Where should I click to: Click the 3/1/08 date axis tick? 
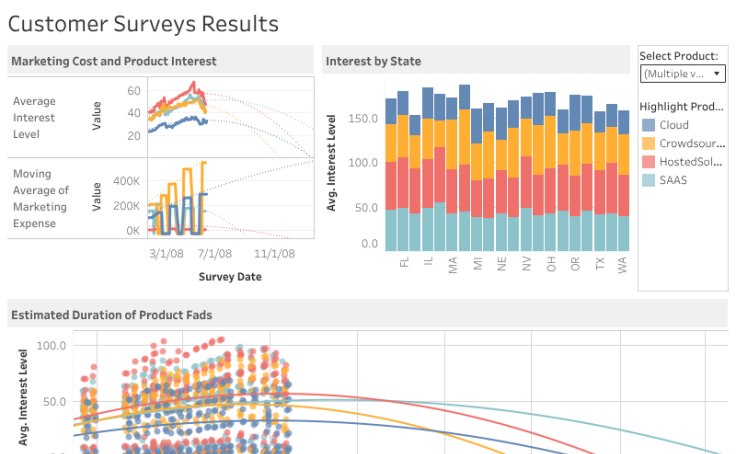[x=165, y=255]
